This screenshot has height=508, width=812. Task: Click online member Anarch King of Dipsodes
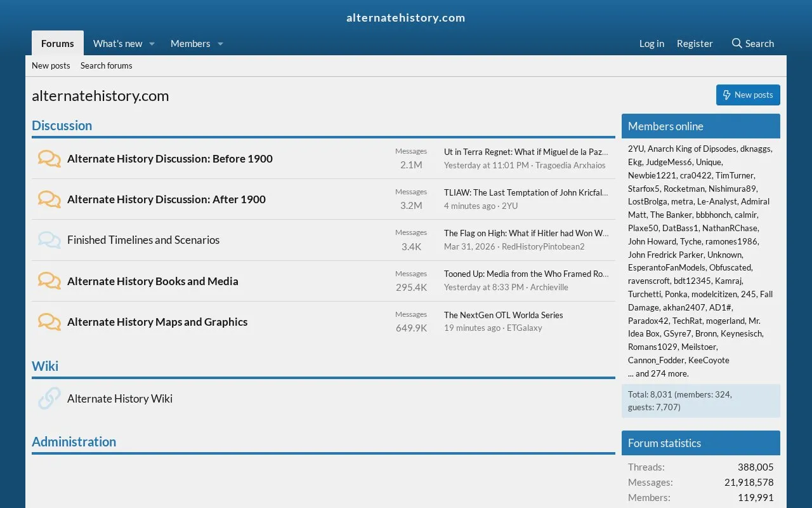[x=692, y=149]
